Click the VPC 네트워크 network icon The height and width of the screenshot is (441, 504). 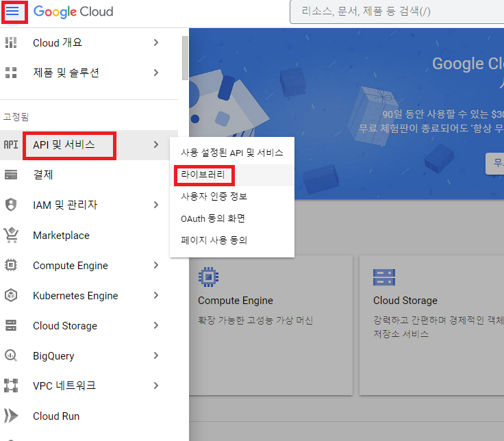click(x=11, y=386)
